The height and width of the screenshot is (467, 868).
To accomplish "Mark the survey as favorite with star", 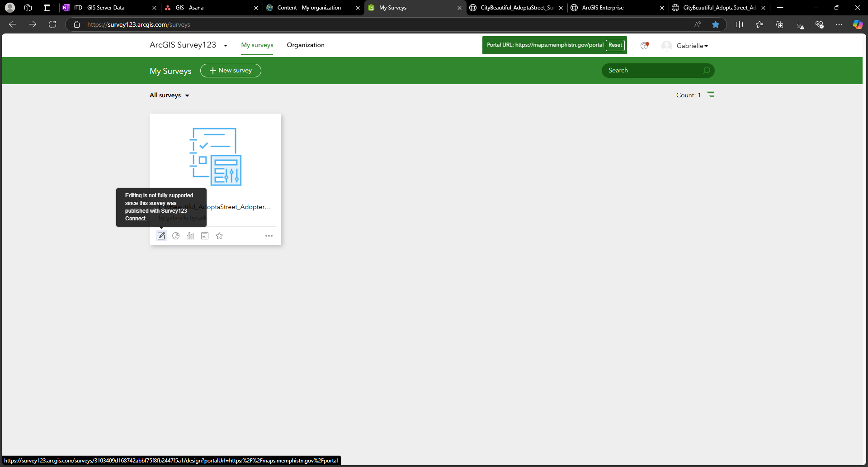I will (219, 236).
